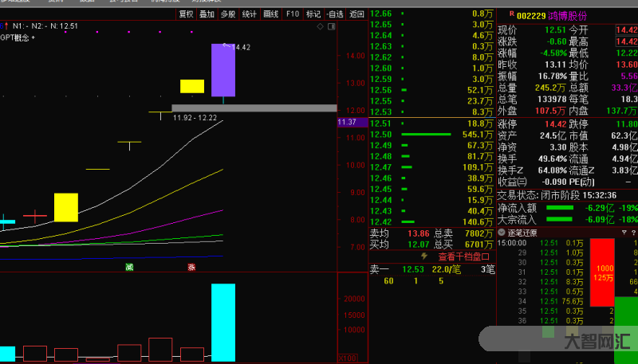Click the red 涨 marker icon
Viewport: 638px width, 364px height.
(191, 267)
